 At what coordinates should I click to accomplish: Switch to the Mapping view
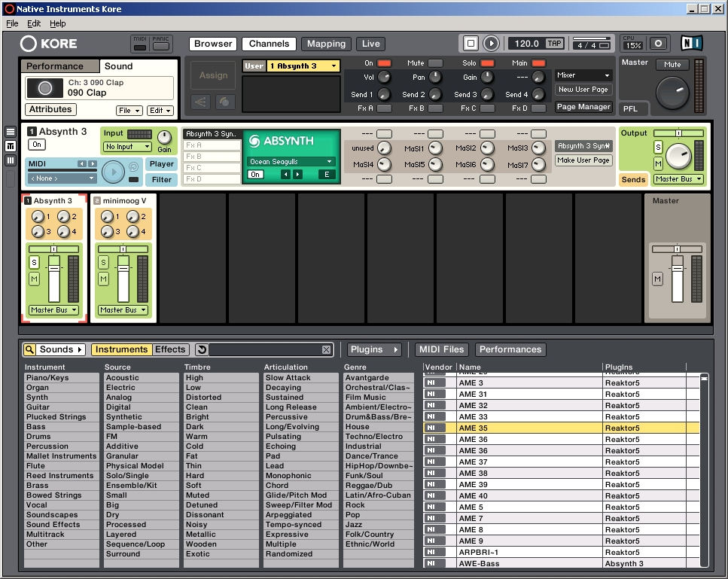coord(326,44)
